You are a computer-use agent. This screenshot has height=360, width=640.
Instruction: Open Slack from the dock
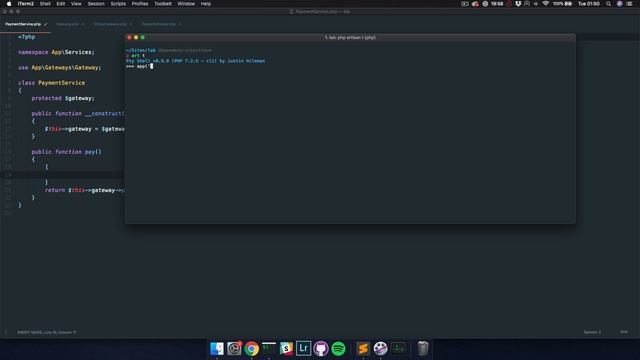pyautogui.click(x=286, y=349)
